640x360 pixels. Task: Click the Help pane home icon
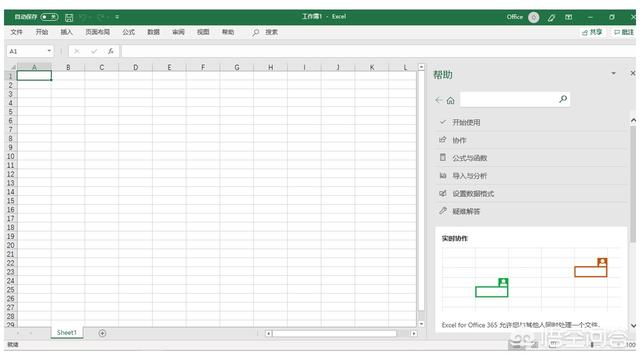[451, 100]
